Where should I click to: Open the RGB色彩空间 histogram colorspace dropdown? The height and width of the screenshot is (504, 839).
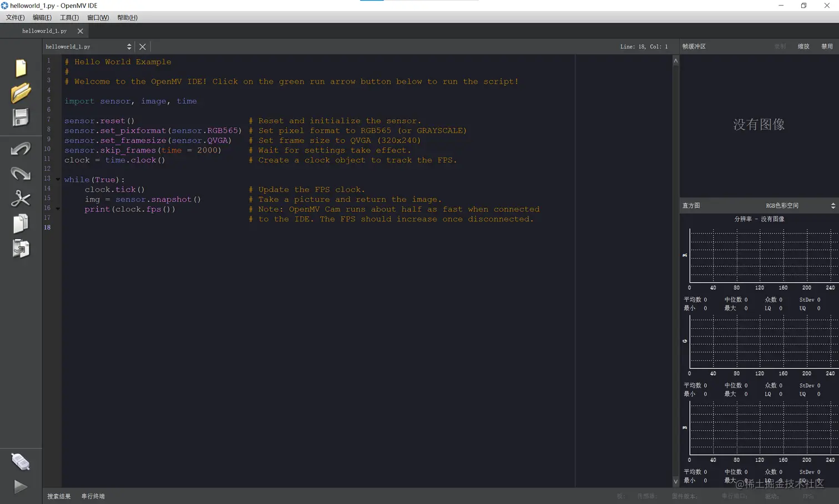pos(800,206)
